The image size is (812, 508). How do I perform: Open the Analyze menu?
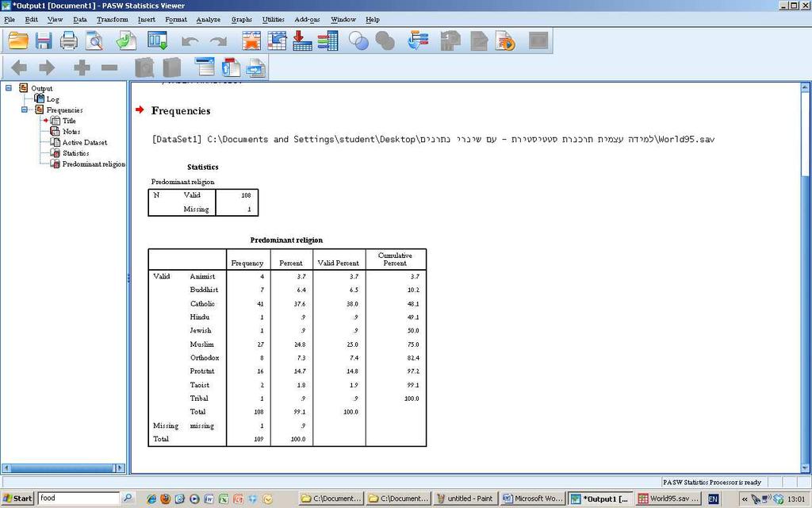[209, 20]
